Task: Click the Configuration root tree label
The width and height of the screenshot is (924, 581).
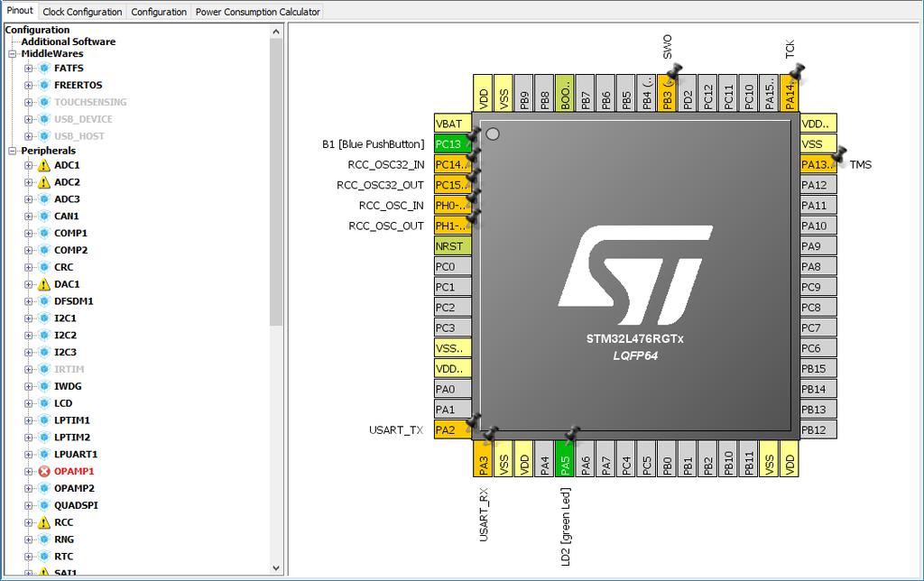Action: click(x=37, y=30)
